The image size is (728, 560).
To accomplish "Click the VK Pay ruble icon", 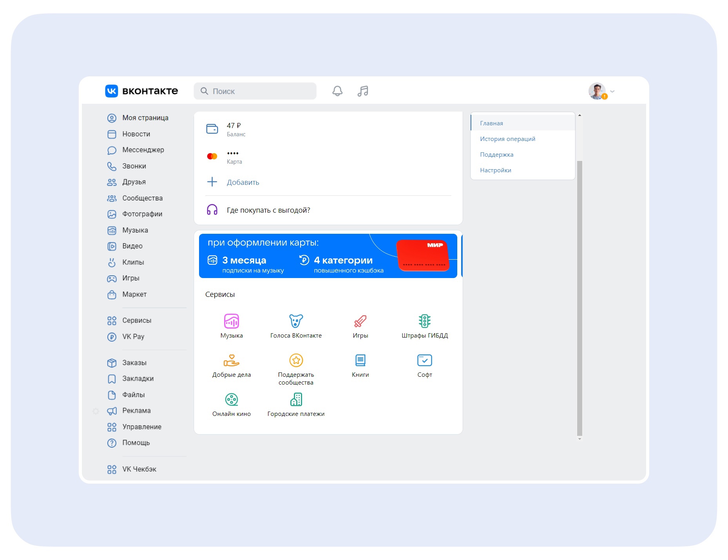I will pyautogui.click(x=112, y=337).
